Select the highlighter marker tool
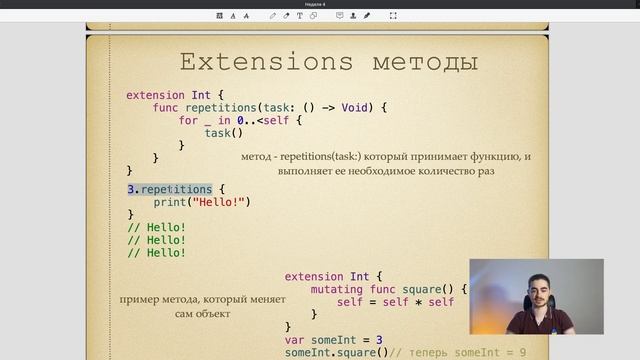Viewport: 640px width, 360px height. pos(286,16)
